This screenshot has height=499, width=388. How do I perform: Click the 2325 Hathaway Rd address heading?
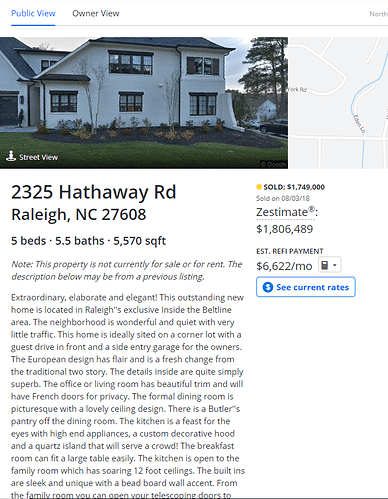[x=94, y=192]
